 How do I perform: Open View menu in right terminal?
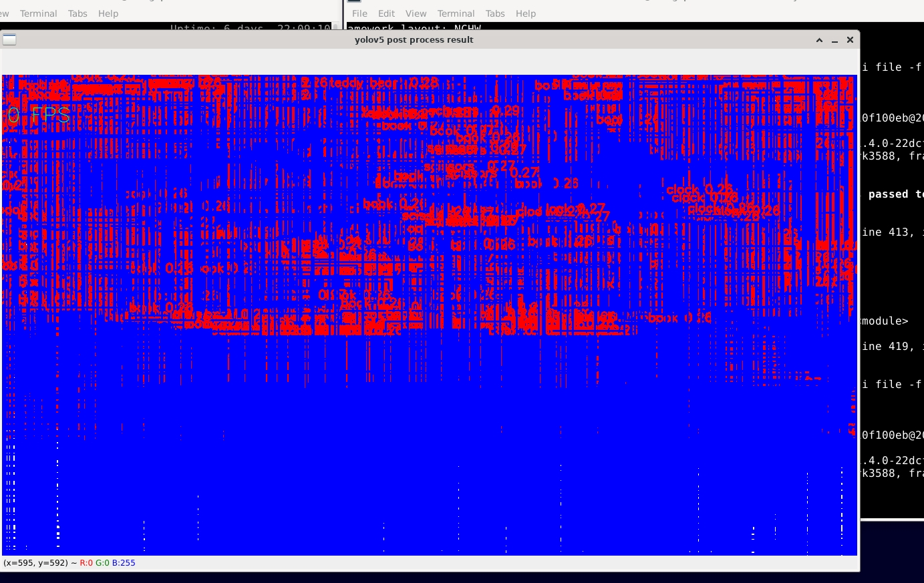416,13
